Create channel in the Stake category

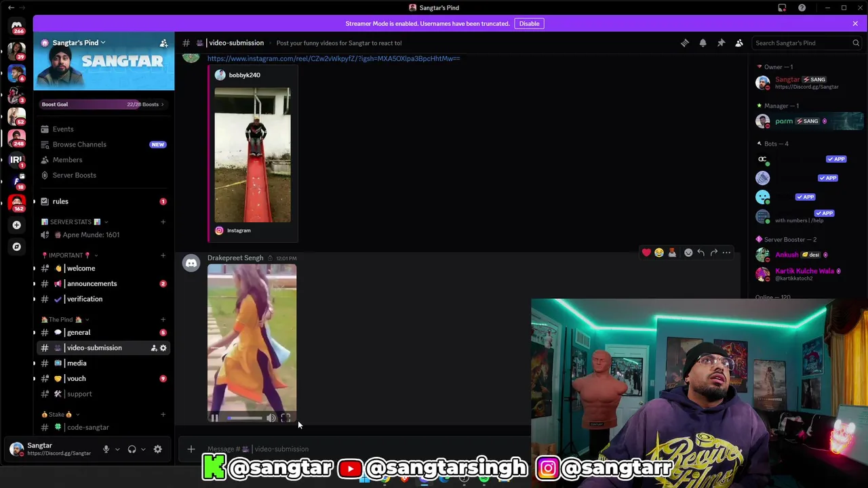(x=163, y=414)
